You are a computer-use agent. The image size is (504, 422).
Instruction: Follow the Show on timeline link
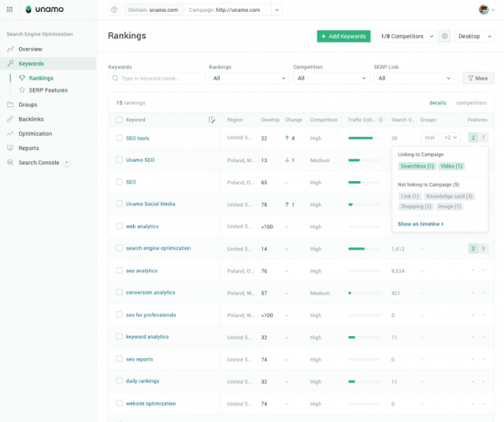(x=421, y=224)
